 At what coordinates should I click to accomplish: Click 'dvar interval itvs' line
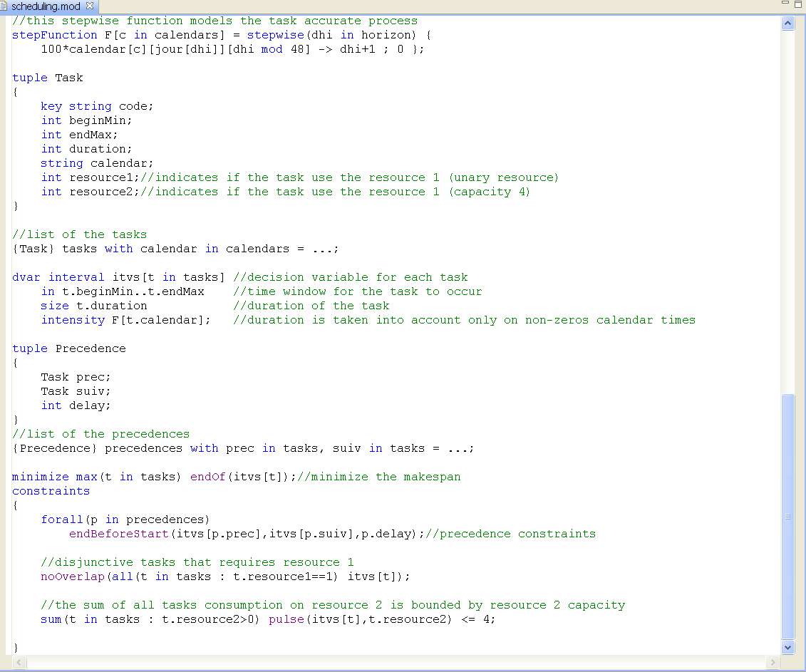118,277
